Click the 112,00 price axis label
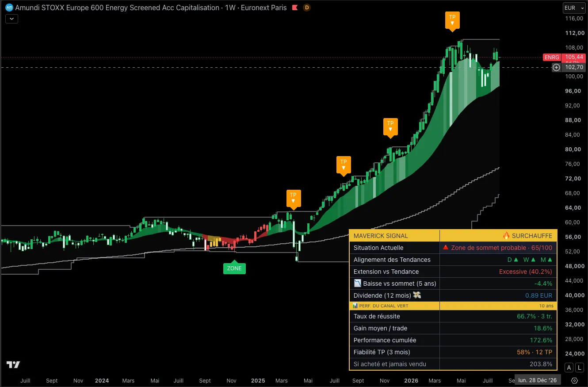Viewport: 588px width, 387px height. [x=574, y=33]
